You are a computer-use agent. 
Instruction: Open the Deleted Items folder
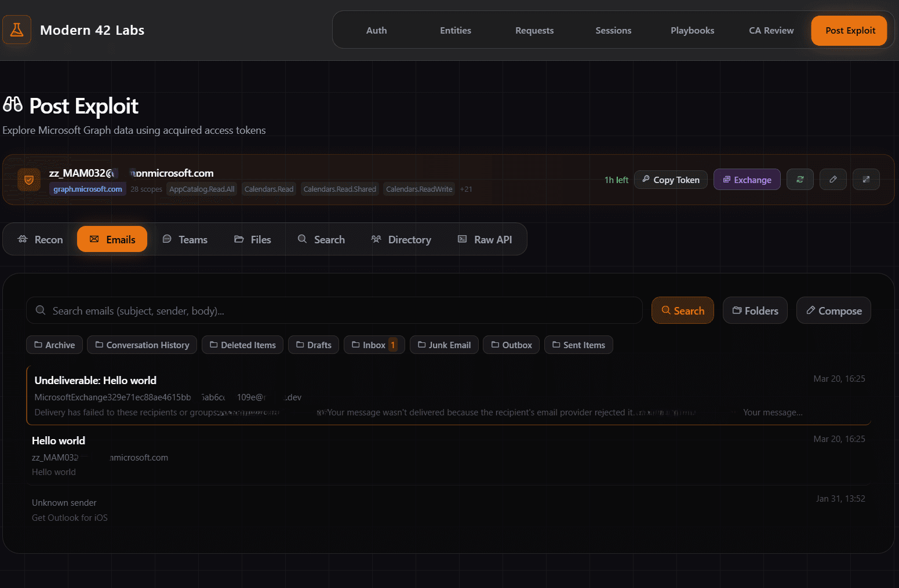pyautogui.click(x=242, y=345)
